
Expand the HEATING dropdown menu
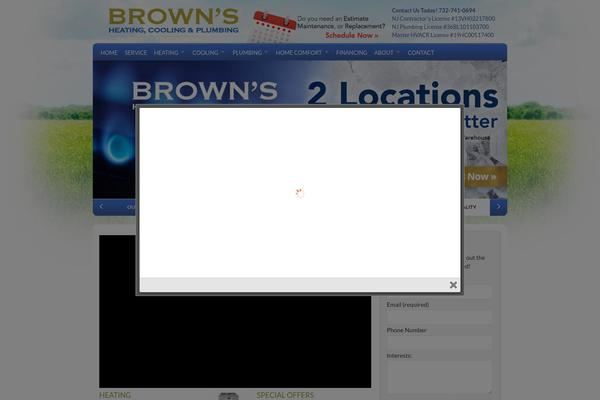169,52
